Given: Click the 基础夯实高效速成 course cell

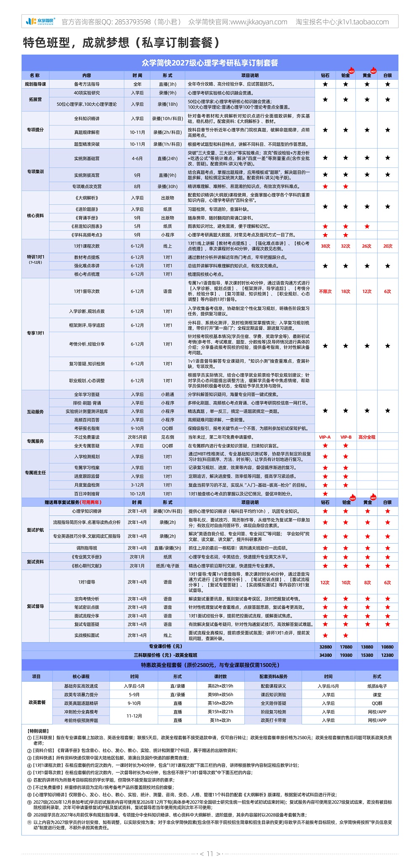Looking at the screenshot, I should click(81, 686).
